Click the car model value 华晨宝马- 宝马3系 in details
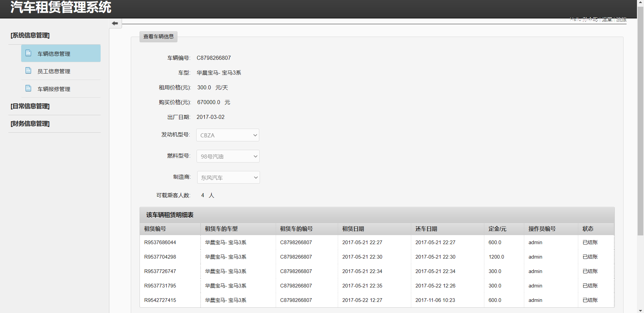Image resolution: width=644 pixels, height=313 pixels. [219, 73]
